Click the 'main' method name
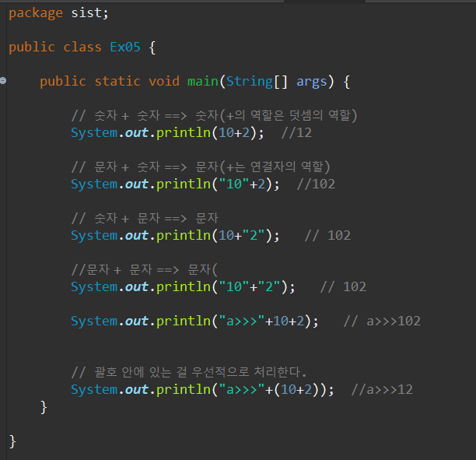The height and width of the screenshot is (460, 476). click(203, 82)
